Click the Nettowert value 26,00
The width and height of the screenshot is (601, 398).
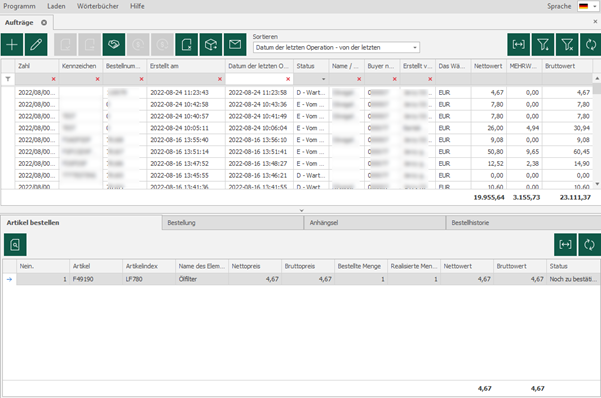pyautogui.click(x=495, y=128)
